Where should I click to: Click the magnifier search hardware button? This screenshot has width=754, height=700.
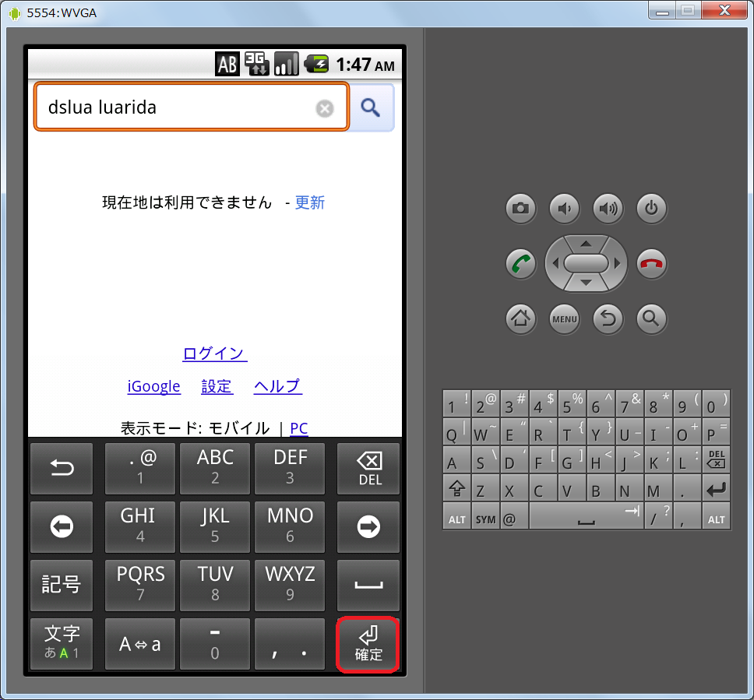[651, 318]
